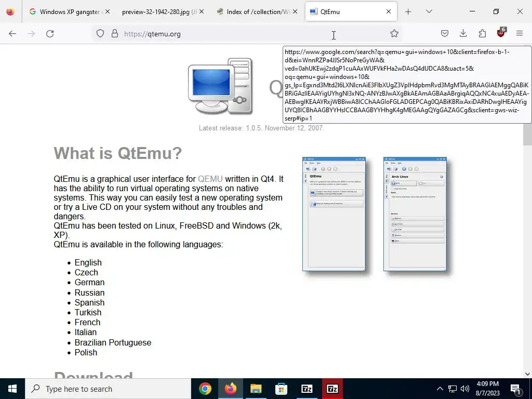532x399 pixels.
Task: Click the taskbar search box
Action: [x=108, y=389]
